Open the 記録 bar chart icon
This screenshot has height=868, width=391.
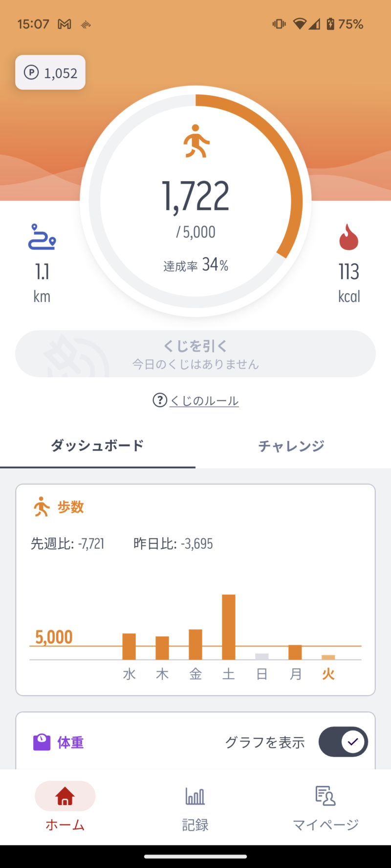pyautogui.click(x=195, y=796)
